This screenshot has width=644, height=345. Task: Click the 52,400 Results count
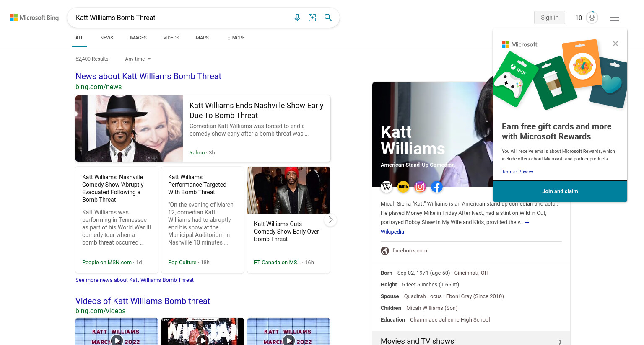pos(92,59)
